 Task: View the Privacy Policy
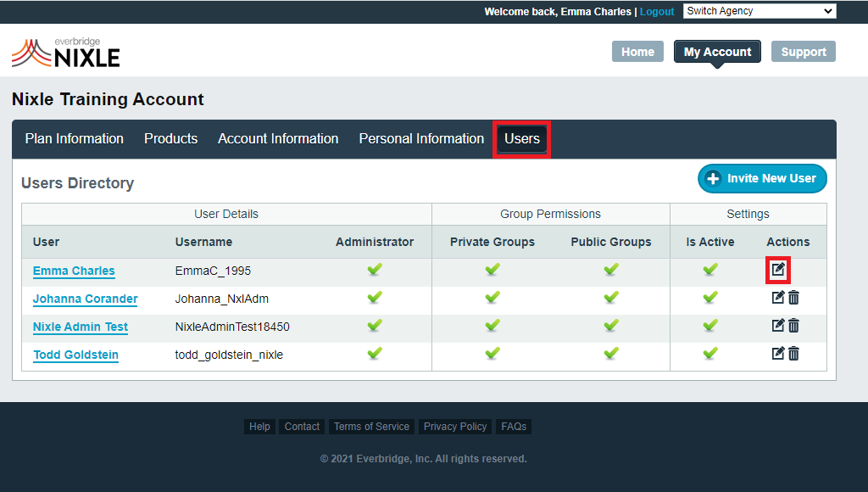(x=455, y=427)
